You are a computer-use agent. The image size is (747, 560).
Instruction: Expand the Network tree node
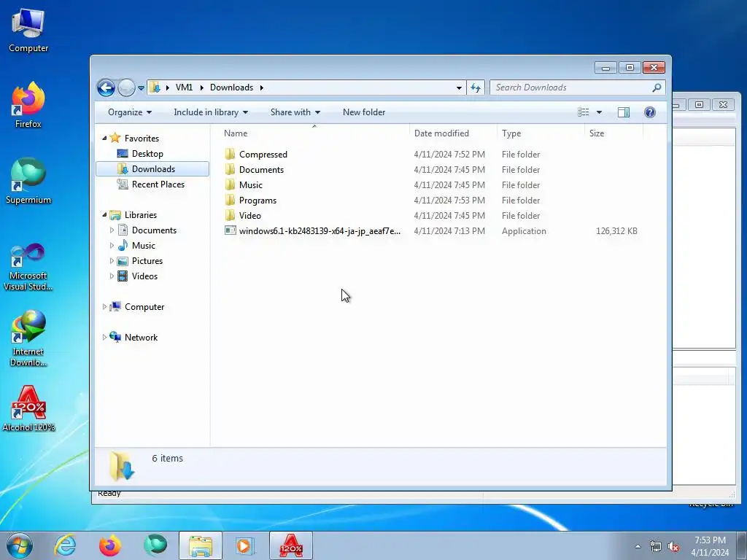(105, 337)
